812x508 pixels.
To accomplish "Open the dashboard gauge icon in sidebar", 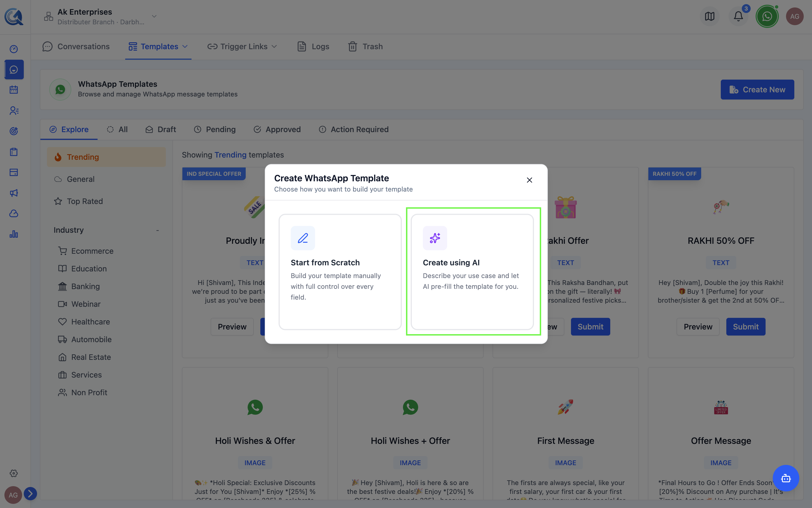I will [x=14, y=49].
